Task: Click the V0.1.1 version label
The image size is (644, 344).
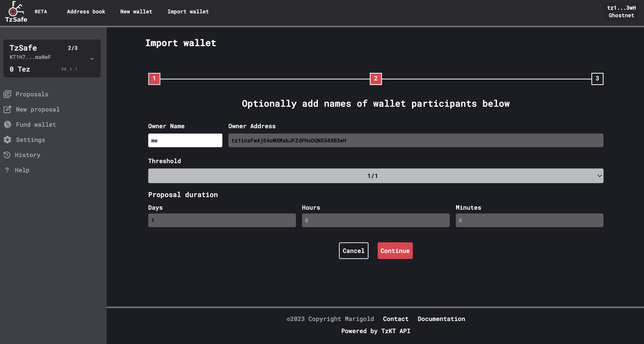Action: (x=69, y=69)
